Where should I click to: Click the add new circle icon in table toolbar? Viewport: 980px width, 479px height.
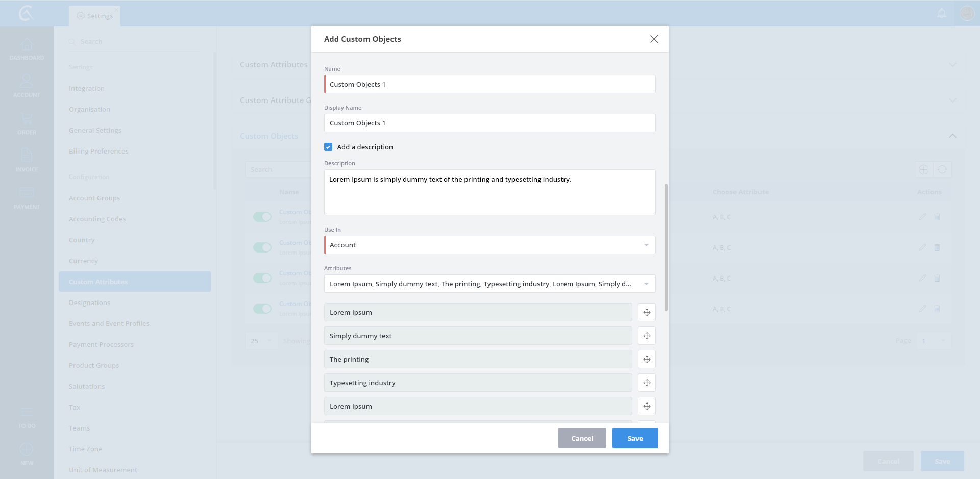click(923, 170)
